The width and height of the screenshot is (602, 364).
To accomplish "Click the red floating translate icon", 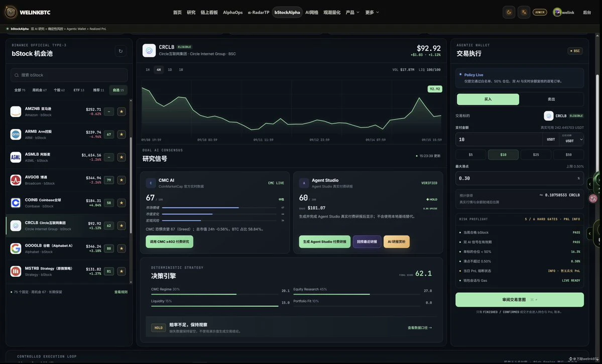I will click(x=593, y=198).
